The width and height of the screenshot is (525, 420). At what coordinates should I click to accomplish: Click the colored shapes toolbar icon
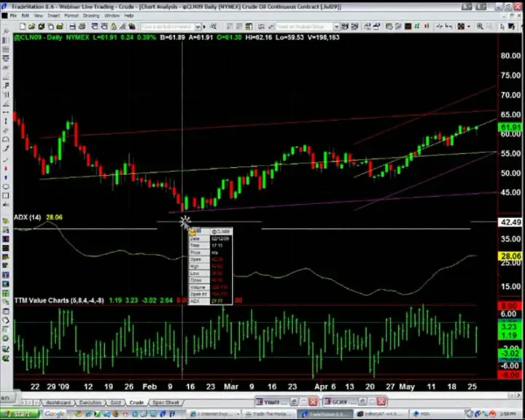point(132,26)
